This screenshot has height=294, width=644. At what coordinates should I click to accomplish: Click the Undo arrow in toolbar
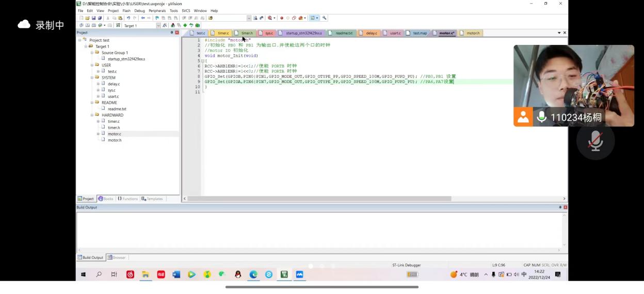[x=128, y=18]
